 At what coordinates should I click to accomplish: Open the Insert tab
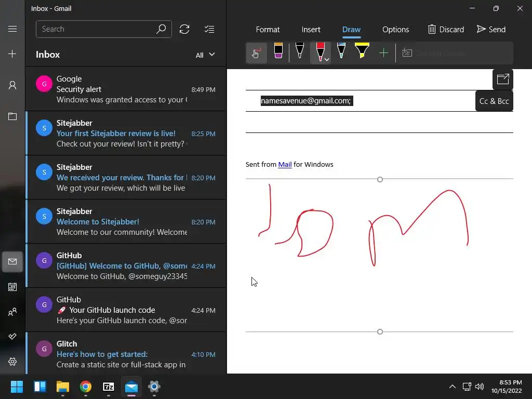(311, 30)
